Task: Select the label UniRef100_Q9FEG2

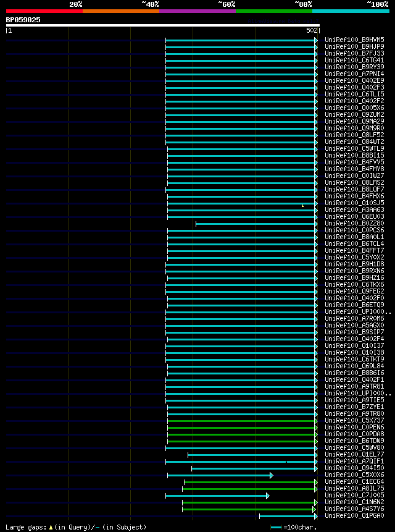Action: (x=354, y=292)
